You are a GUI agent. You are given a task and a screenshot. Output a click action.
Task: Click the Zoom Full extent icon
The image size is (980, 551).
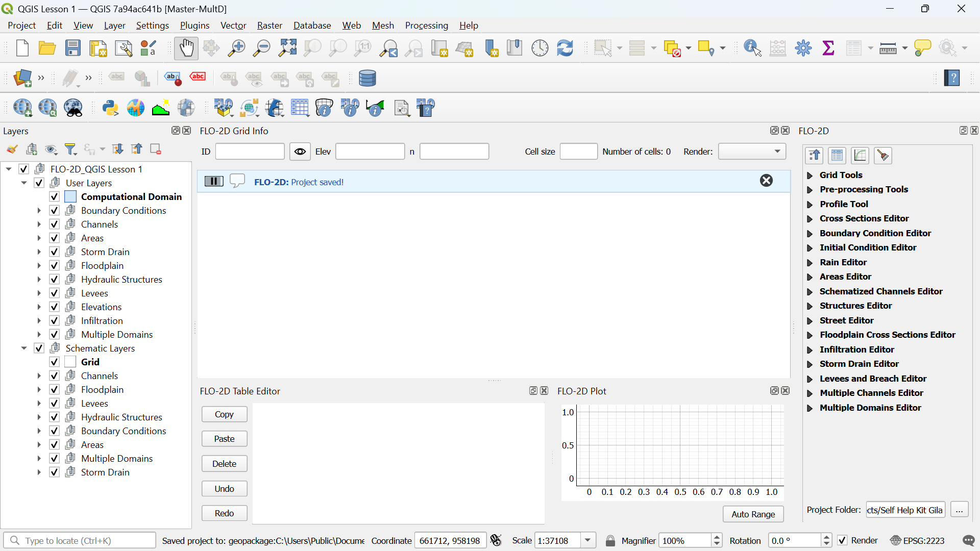(287, 48)
